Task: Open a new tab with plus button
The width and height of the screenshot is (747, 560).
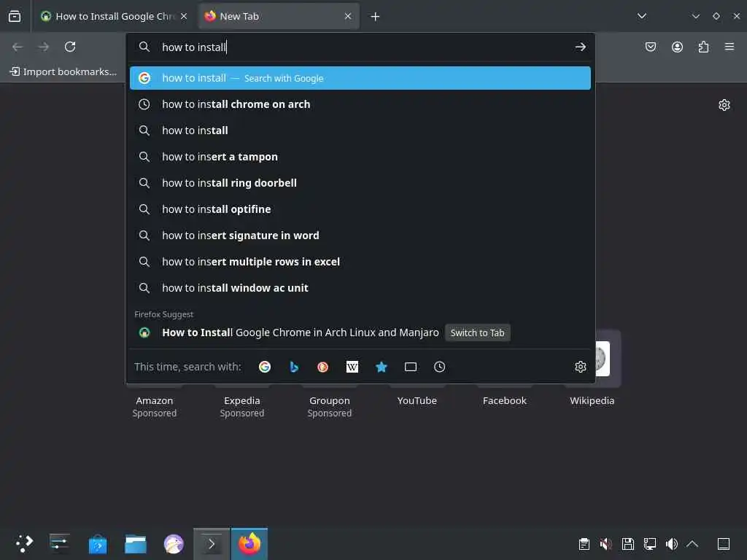Action: coord(376,17)
